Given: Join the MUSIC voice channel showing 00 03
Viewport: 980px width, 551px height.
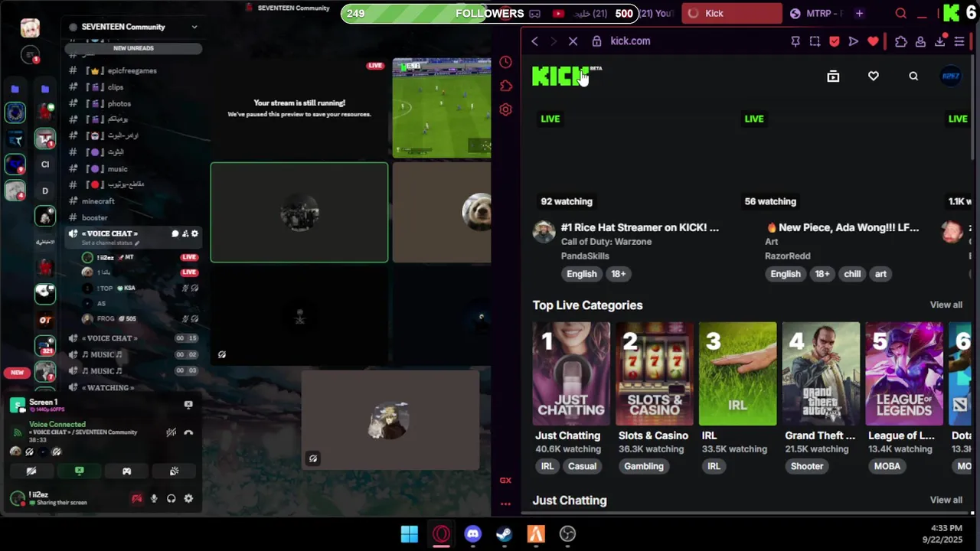Looking at the screenshot, I should [133, 371].
